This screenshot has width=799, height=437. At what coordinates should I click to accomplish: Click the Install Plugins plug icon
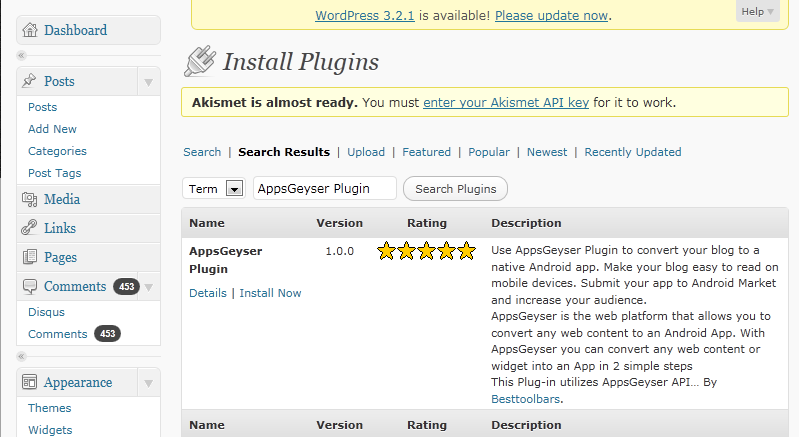point(200,62)
